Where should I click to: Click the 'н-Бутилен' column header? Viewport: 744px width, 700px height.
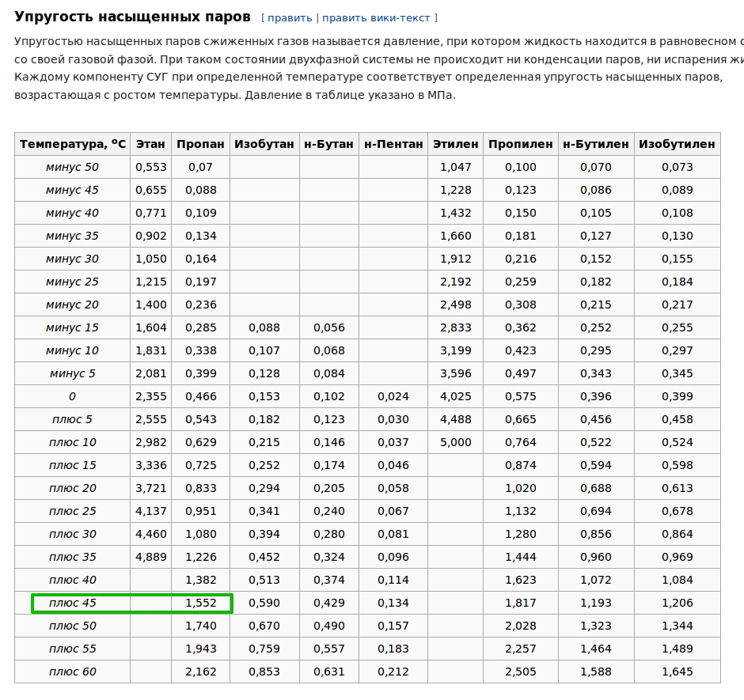[596, 144]
